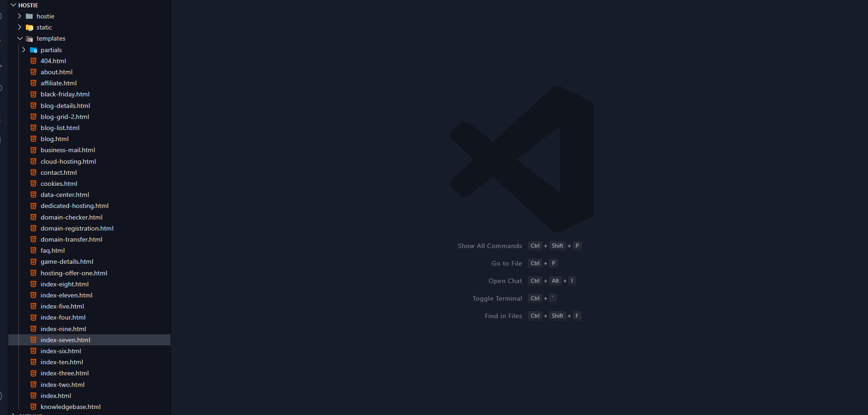
Task: Click the yellow static folder icon
Action: 29,28
